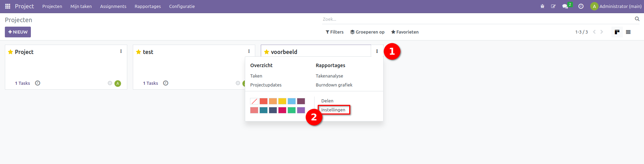Click the NIEUW button
Image resolution: width=644 pixels, height=164 pixels.
click(x=18, y=32)
